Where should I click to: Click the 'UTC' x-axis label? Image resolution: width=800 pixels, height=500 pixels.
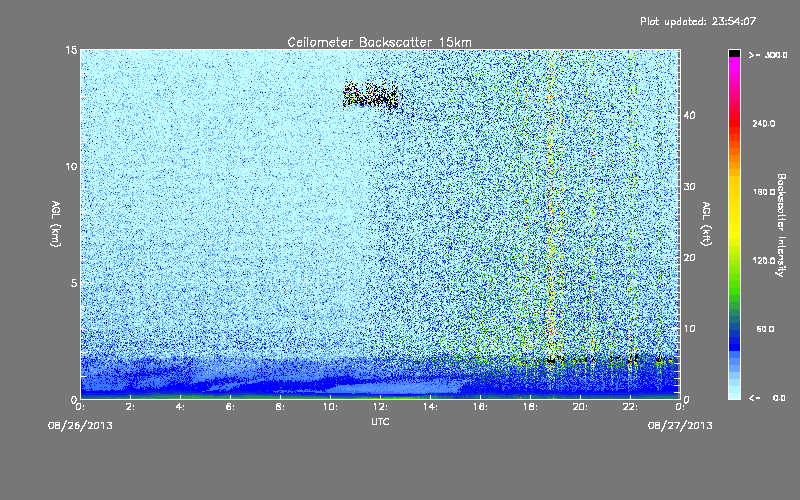[380, 421]
